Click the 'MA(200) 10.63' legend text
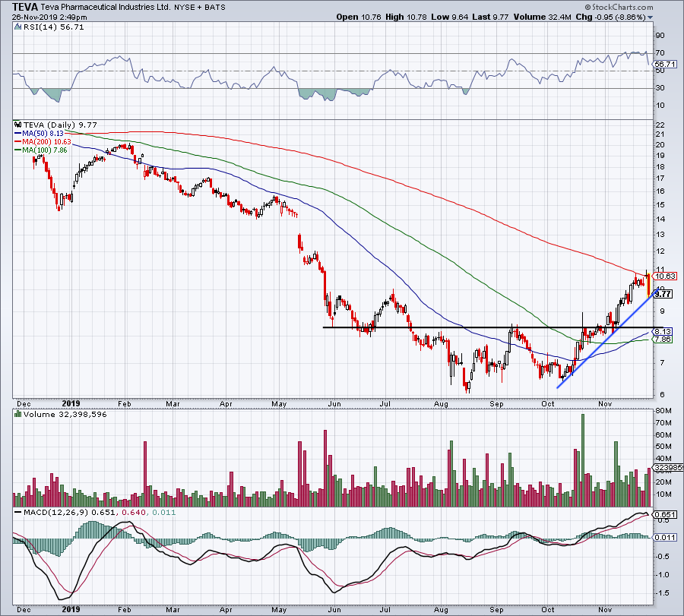The image size is (684, 616). (x=46, y=142)
